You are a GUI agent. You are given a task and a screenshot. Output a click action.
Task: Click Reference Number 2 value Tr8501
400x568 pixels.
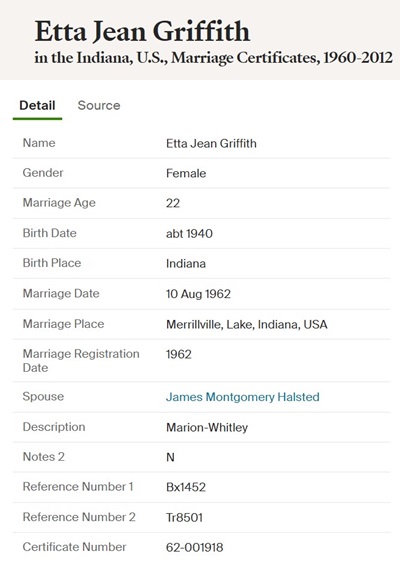[184, 517]
